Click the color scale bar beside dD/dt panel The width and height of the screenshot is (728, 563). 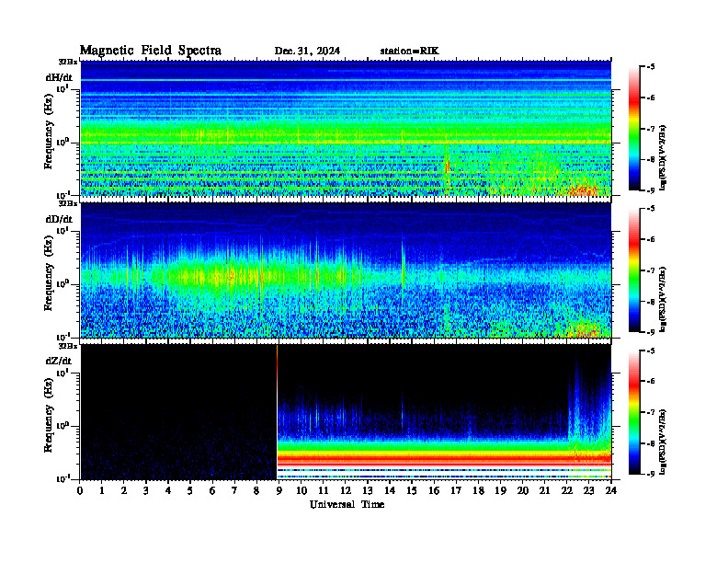click(634, 270)
